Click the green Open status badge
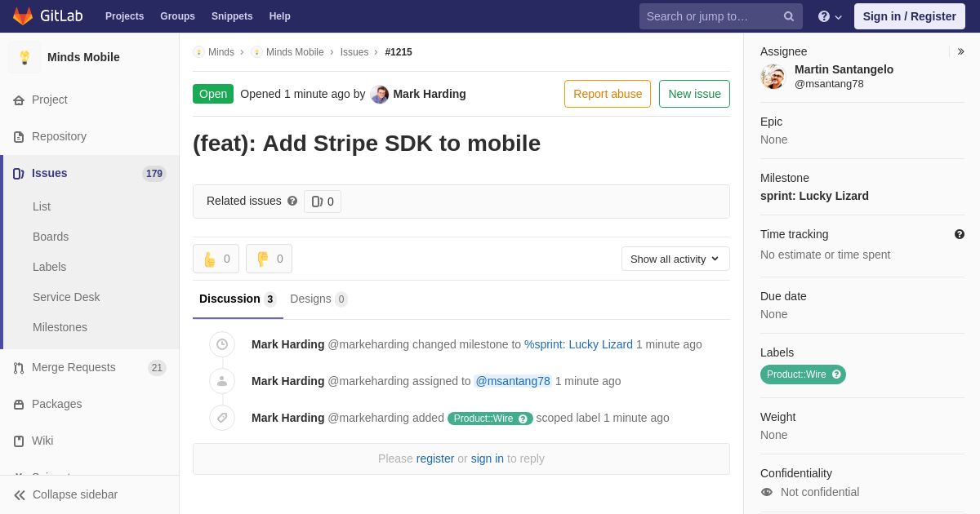The width and height of the screenshot is (980, 514). pos(213,94)
